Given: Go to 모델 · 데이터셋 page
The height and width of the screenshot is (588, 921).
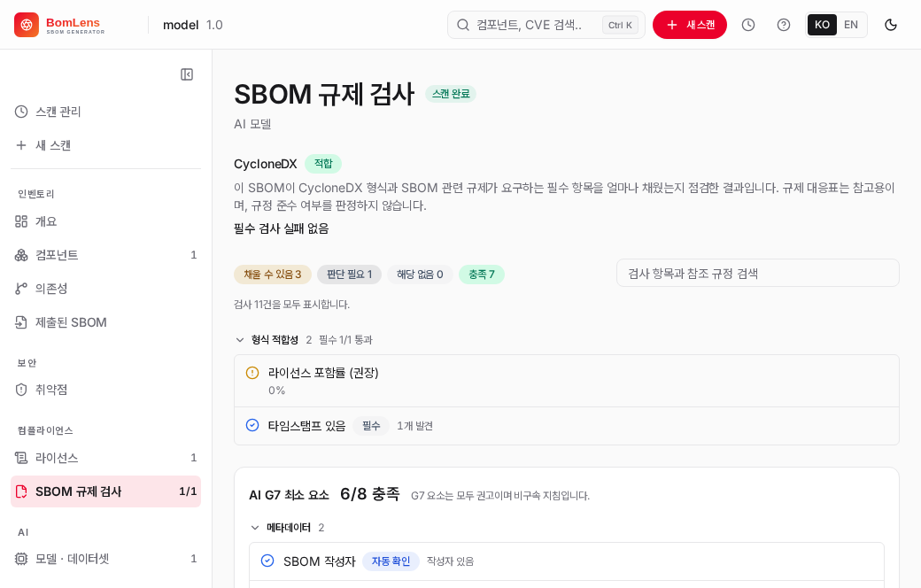Looking at the screenshot, I should pyautogui.click(x=105, y=559).
